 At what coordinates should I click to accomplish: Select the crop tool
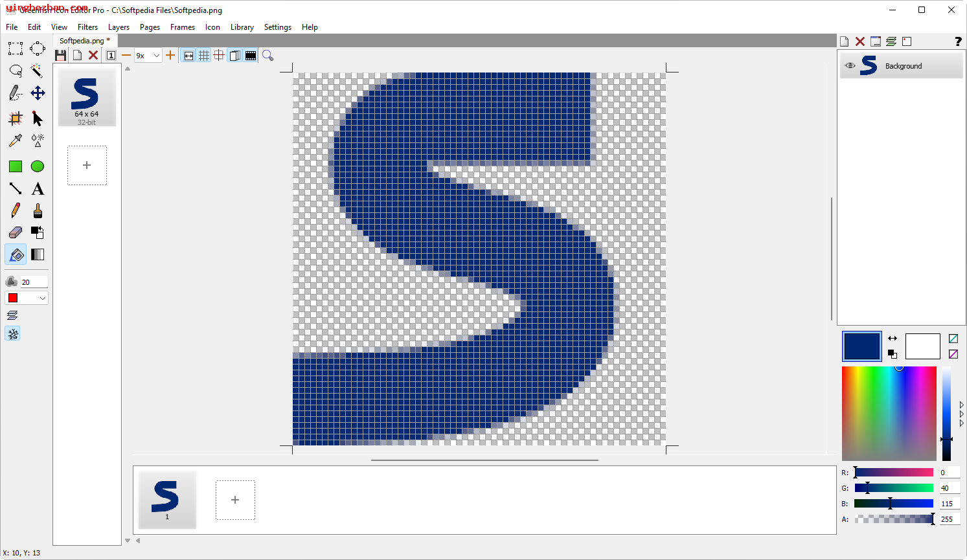(x=16, y=118)
